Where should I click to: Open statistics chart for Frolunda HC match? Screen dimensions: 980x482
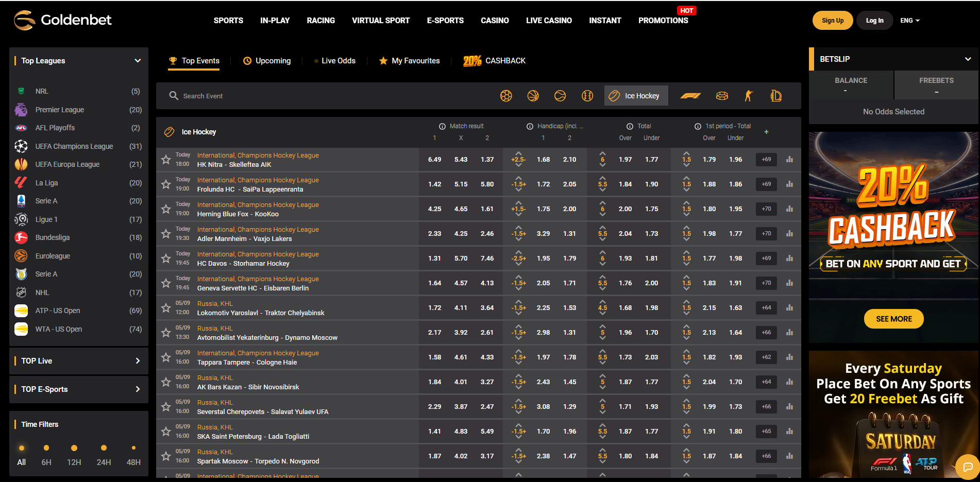tap(789, 184)
